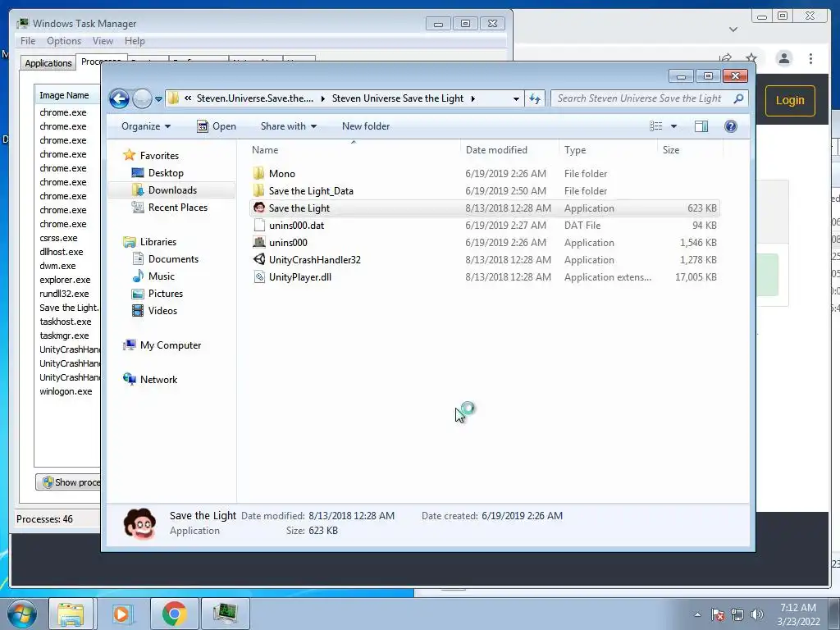Open Task Manager Options menu
This screenshot has width=840, height=630.
click(x=64, y=41)
